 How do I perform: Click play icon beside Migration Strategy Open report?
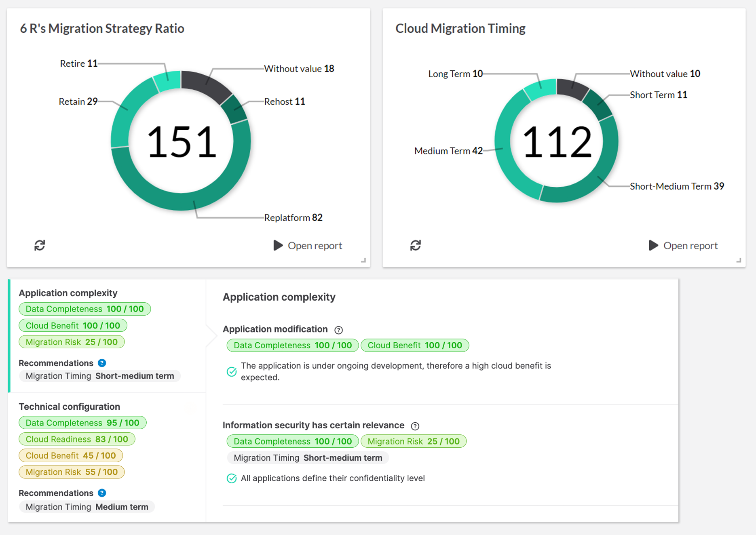click(x=278, y=245)
